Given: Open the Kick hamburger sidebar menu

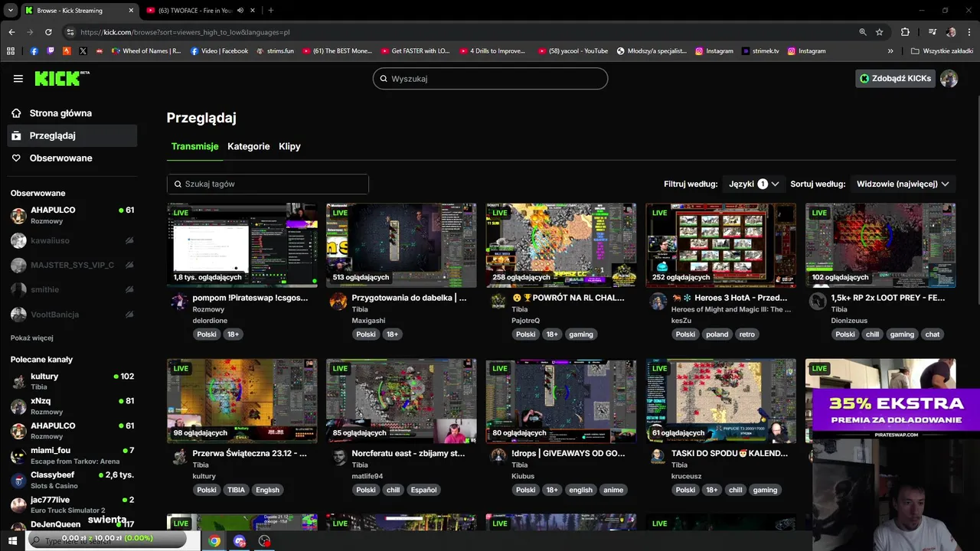Looking at the screenshot, I should (x=18, y=79).
